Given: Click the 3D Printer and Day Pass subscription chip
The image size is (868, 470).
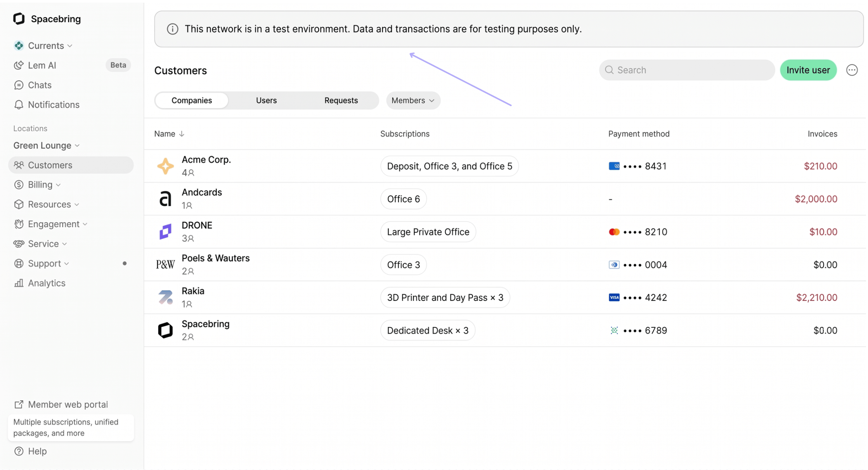Looking at the screenshot, I should 445,297.
